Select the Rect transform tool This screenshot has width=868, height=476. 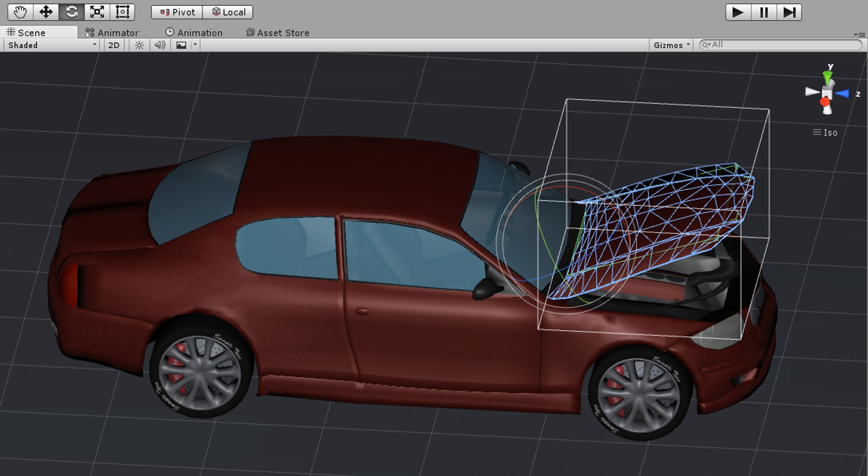pos(122,12)
